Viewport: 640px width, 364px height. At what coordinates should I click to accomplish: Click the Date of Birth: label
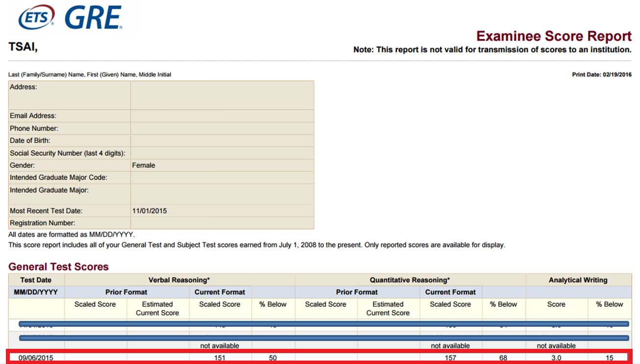pos(30,141)
